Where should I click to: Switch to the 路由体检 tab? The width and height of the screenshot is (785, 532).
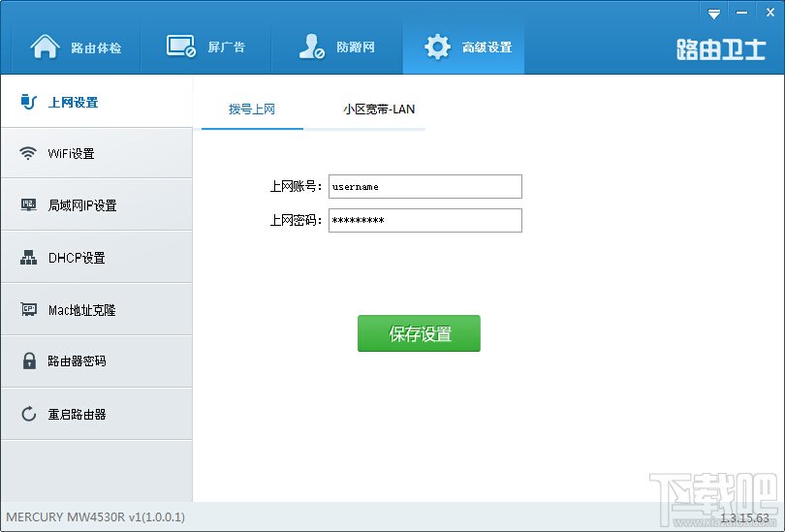76,47
